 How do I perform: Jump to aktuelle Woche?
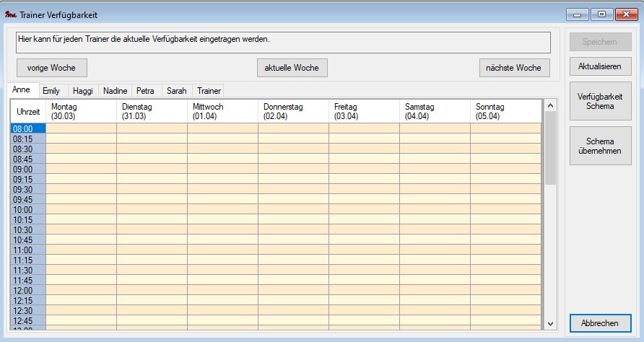click(x=292, y=67)
